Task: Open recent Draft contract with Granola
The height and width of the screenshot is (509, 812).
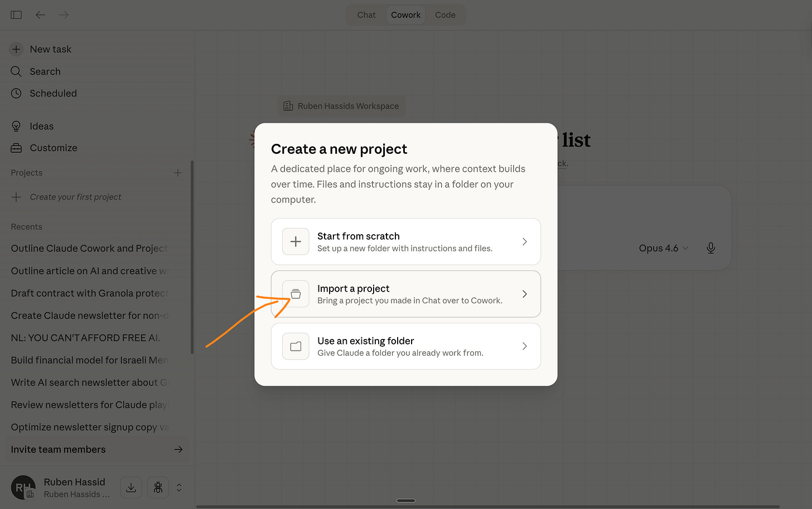Action: (89, 293)
